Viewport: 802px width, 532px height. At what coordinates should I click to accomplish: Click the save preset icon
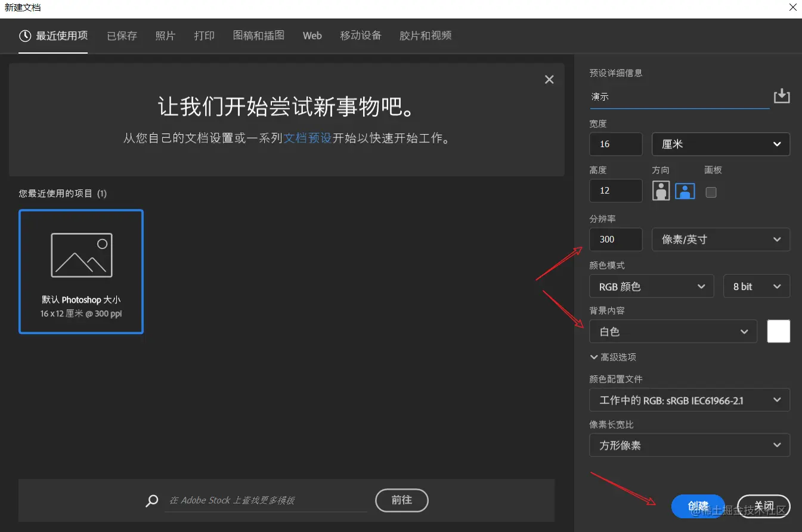pyautogui.click(x=782, y=95)
